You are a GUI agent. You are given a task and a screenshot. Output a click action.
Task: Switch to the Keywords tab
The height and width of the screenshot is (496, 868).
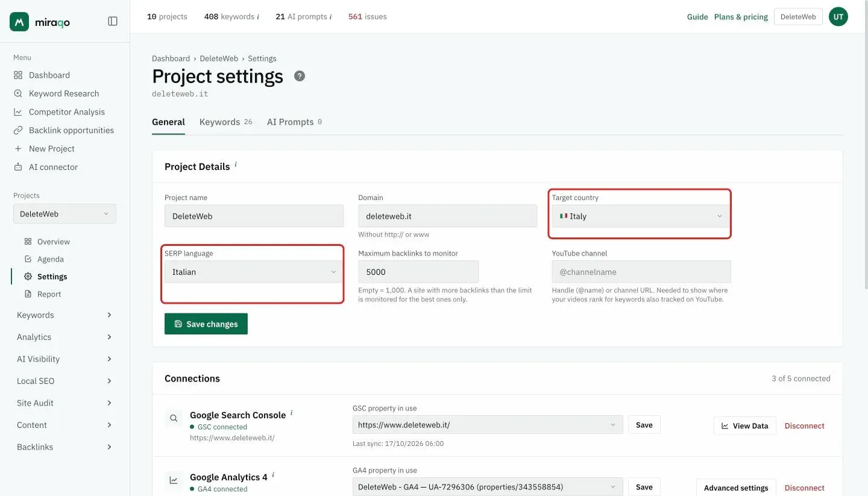coord(226,122)
